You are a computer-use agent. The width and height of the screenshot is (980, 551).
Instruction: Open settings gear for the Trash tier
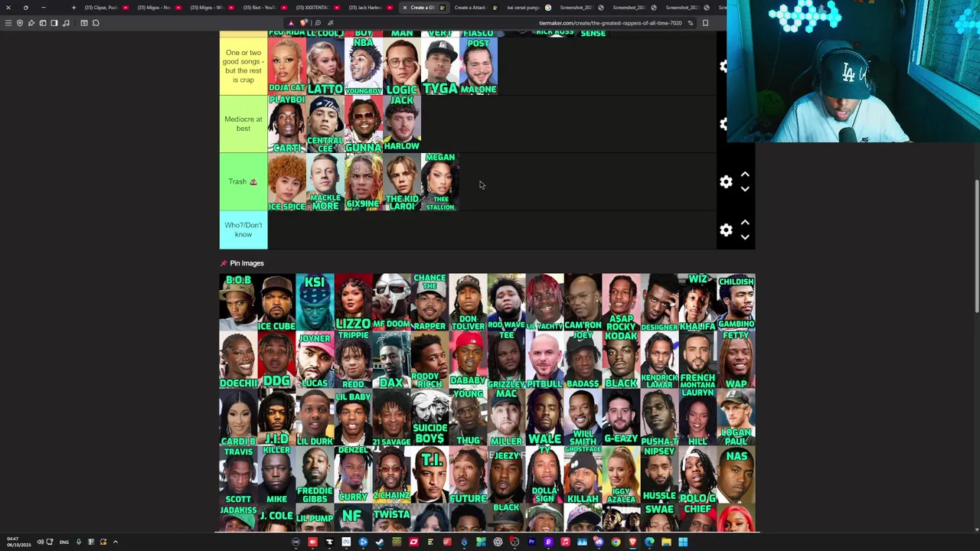726,182
